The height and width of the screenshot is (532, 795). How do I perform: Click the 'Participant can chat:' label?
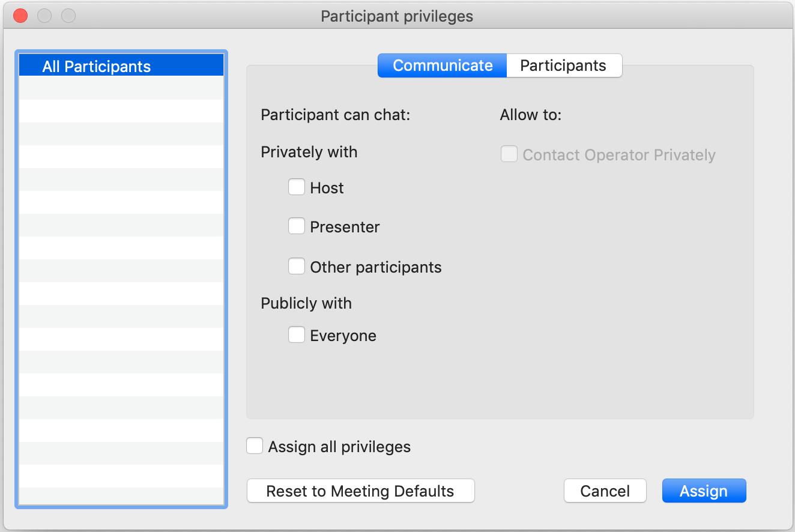click(x=335, y=115)
